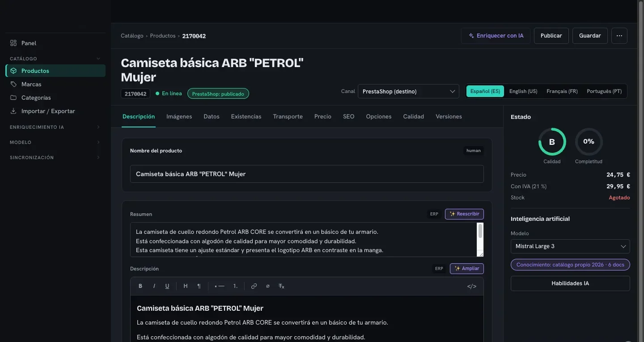Click the Reescribir button for Resumen
This screenshot has height=342, width=644.
464,214
